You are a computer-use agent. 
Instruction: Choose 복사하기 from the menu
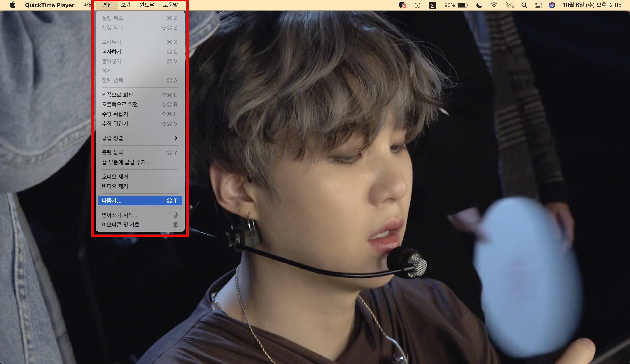pos(140,52)
